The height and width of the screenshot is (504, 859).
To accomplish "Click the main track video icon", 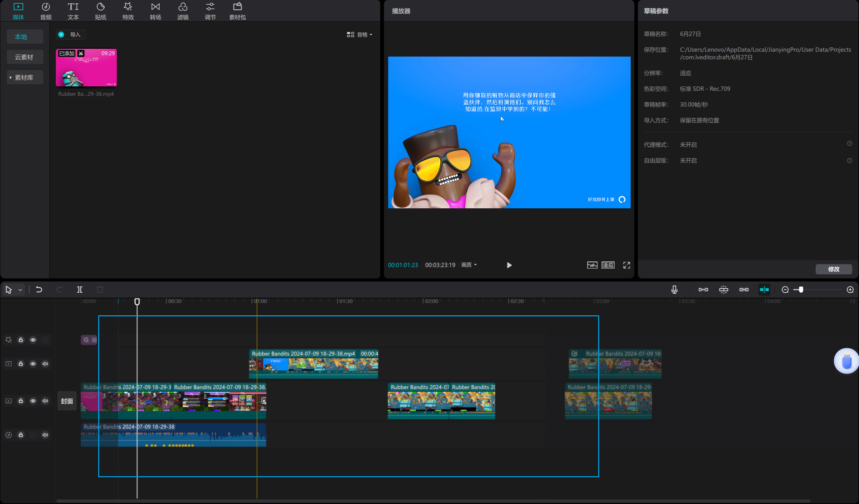I will [8, 401].
